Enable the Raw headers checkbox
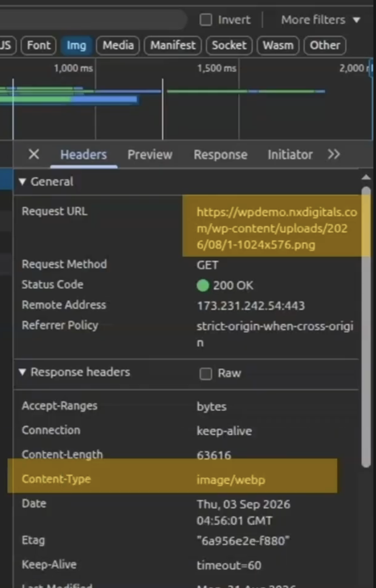This screenshot has width=376, height=588. 205,374
